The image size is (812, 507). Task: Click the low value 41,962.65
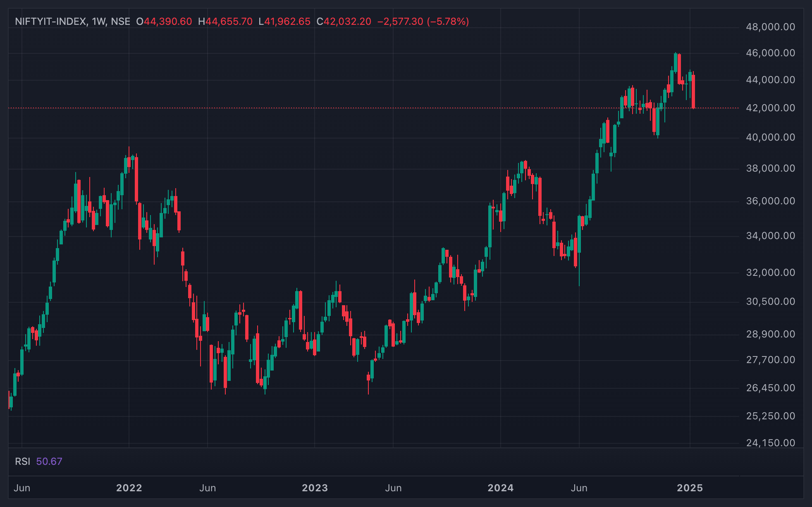[x=287, y=22]
